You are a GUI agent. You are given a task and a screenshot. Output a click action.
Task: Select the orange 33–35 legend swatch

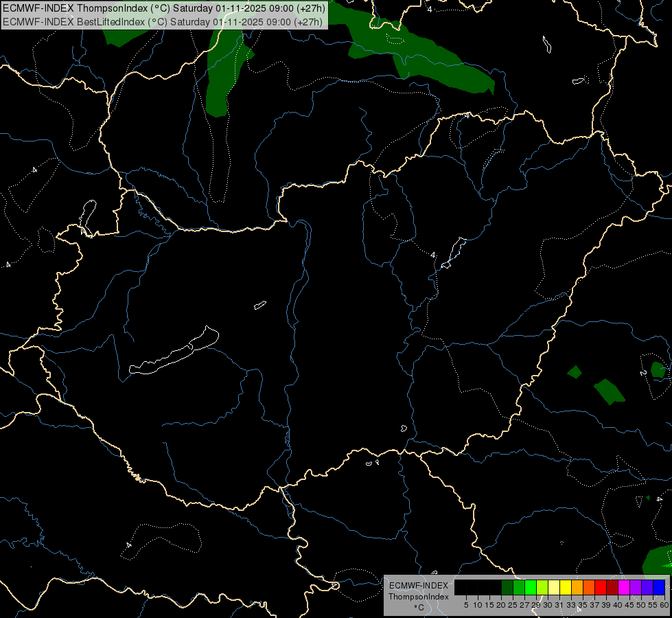point(577,587)
